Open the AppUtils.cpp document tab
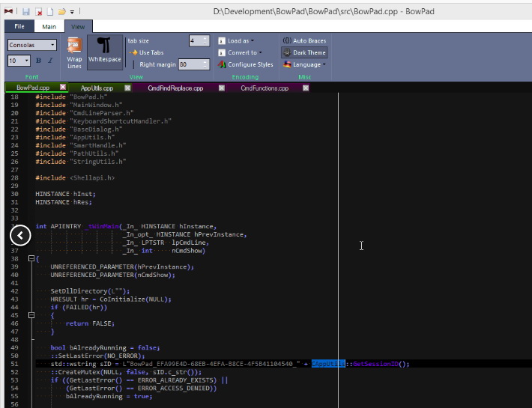The height and width of the screenshot is (408, 532). point(96,88)
